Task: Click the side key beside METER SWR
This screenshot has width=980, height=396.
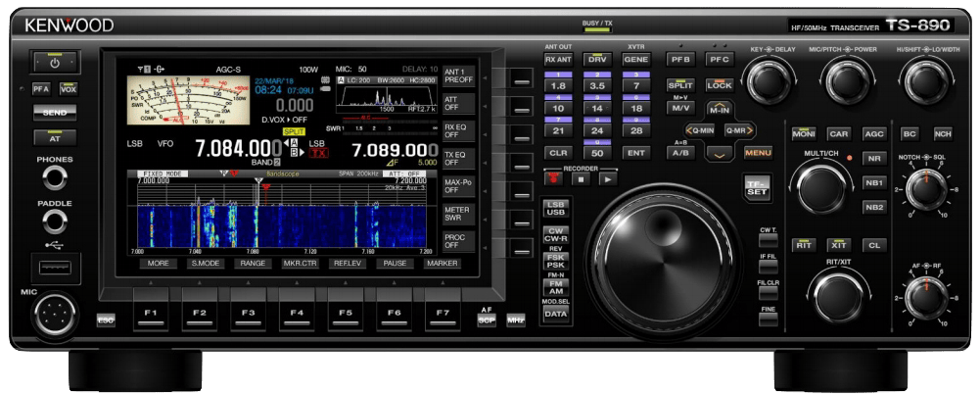Action: [520, 220]
